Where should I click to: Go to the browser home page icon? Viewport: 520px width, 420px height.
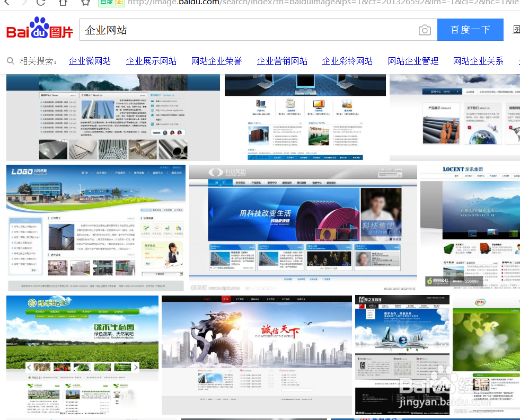[63, 2]
